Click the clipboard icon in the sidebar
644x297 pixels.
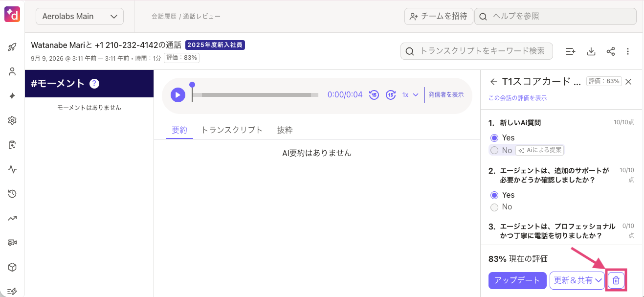[x=13, y=145]
